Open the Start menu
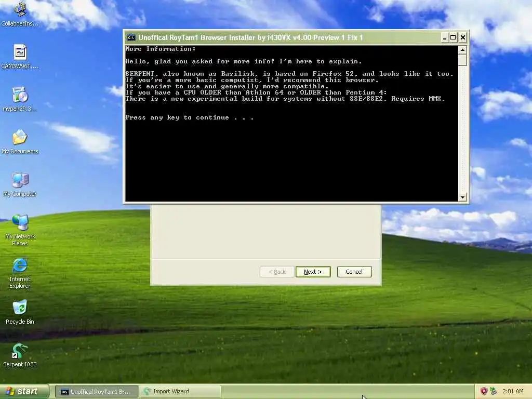The width and height of the screenshot is (532, 399). click(x=24, y=391)
